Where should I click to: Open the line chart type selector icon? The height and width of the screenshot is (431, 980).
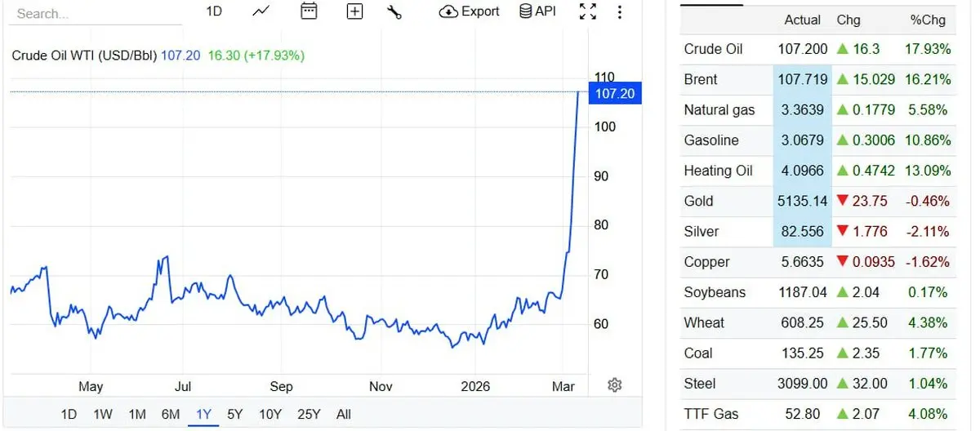(x=261, y=11)
